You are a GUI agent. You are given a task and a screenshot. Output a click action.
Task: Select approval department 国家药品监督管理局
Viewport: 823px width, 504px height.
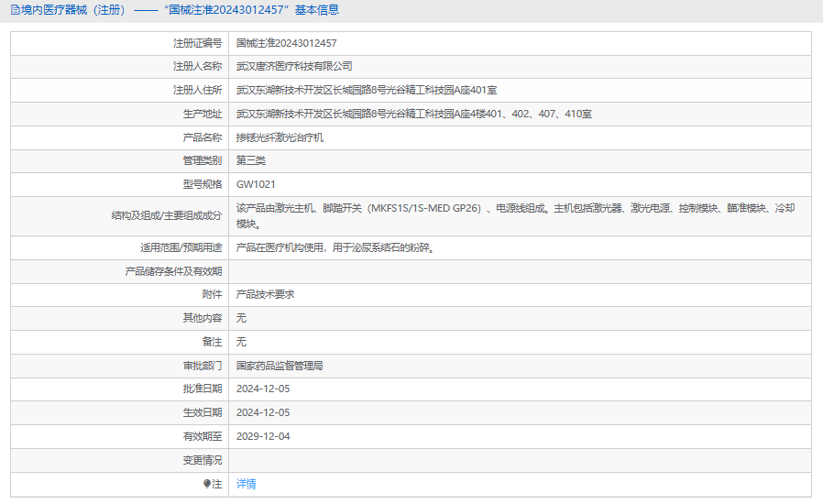coord(280,366)
